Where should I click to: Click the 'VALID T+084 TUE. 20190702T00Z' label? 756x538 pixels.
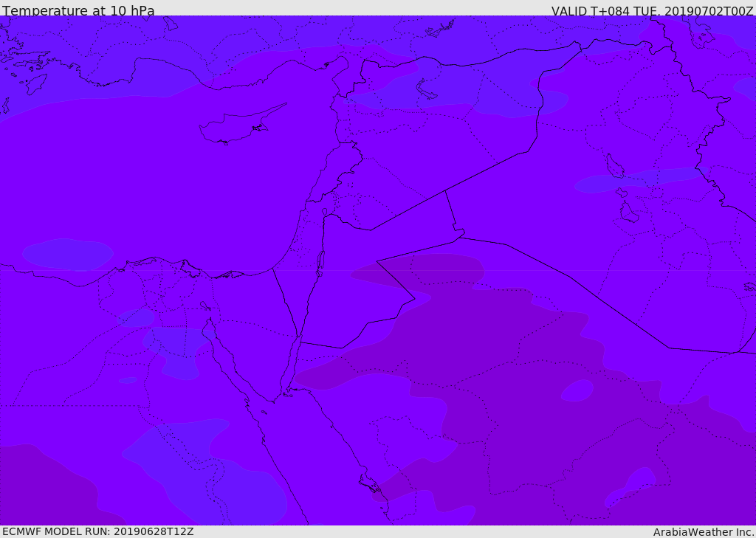pos(653,10)
